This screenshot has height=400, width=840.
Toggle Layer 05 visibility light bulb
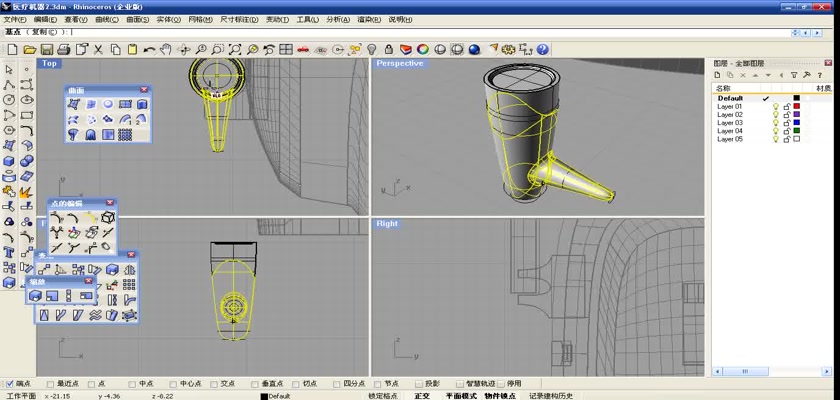775,139
